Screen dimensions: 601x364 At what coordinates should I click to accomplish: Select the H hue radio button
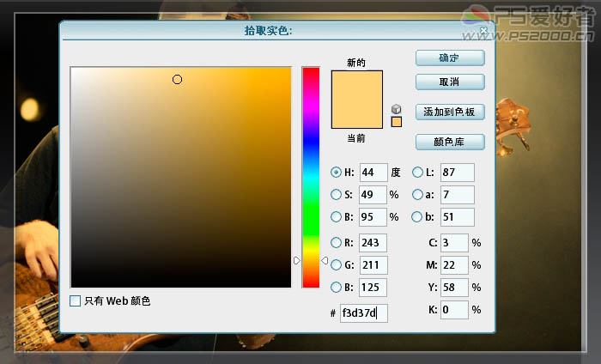click(337, 172)
